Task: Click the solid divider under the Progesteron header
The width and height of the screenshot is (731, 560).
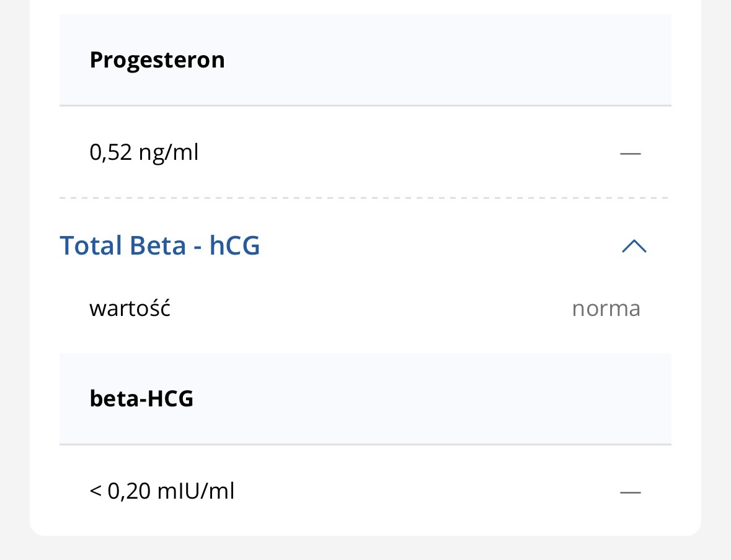Action: (x=365, y=106)
